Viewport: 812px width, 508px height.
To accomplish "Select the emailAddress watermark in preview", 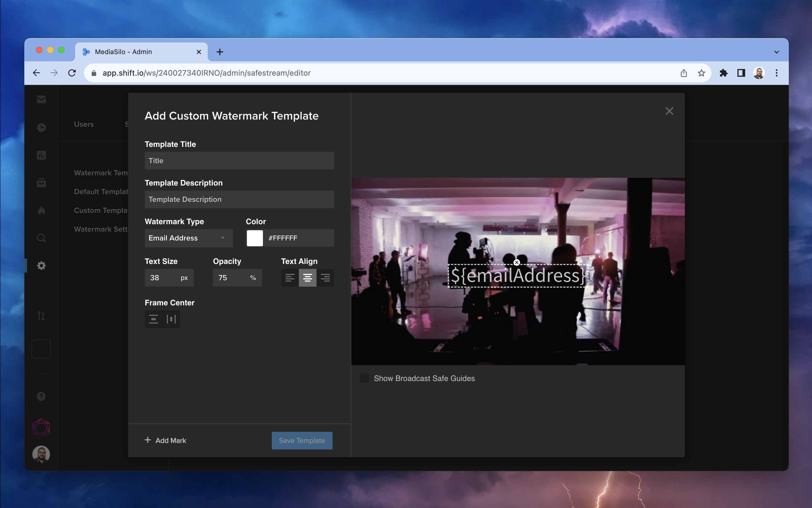I will [518, 276].
